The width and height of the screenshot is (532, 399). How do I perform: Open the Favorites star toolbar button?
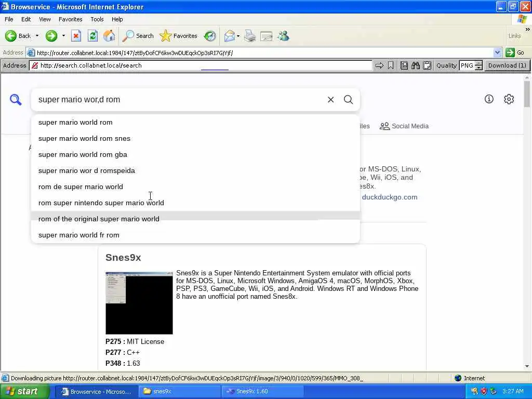click(x=179, y=36)
